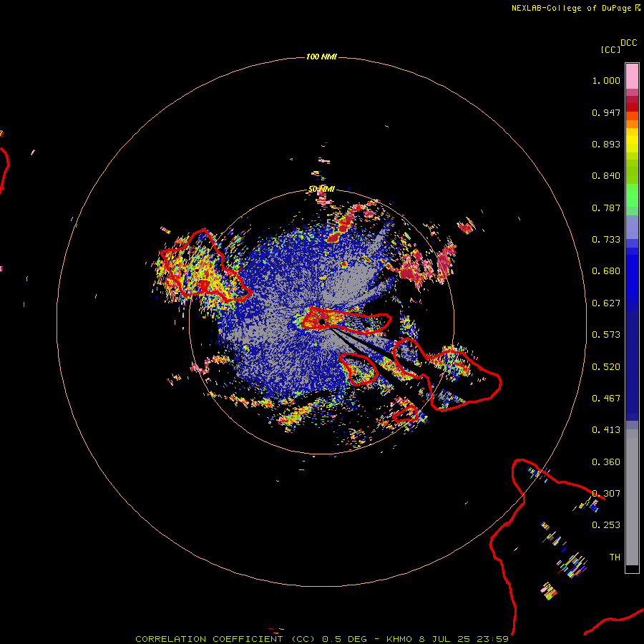
Task: Click the DCC label above the color bar
Action: tap(628, 43)
